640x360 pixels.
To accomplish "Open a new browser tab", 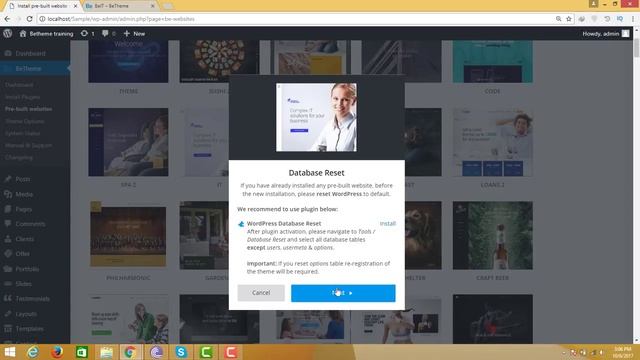I will pyautogui.click(x=167, y=6).
